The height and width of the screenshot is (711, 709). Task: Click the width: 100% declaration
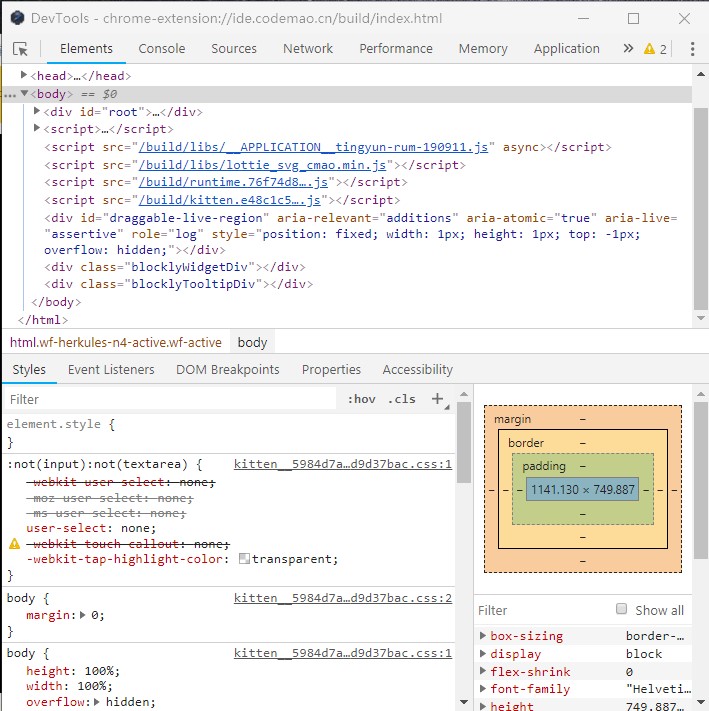point(69,686)
